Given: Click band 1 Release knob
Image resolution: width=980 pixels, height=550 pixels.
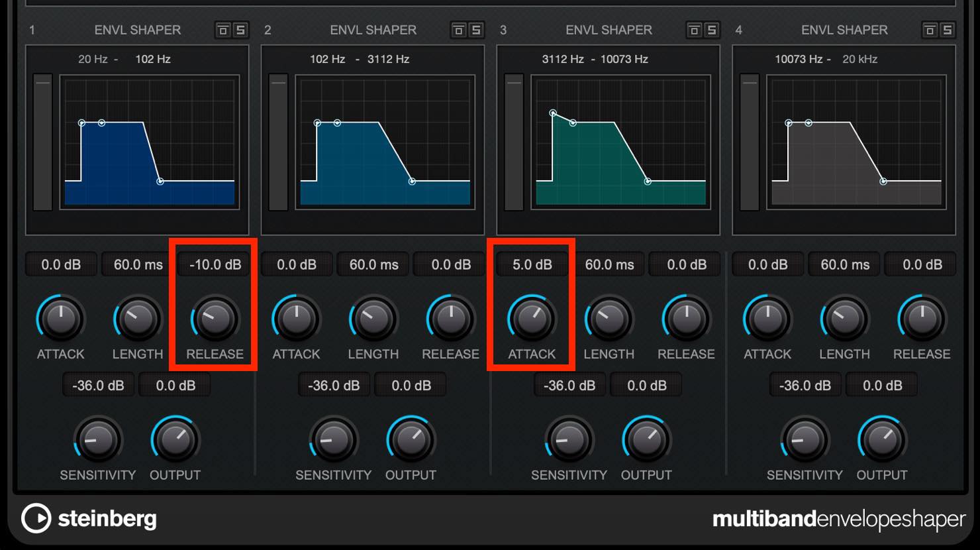Looking at the screenshot, I should [x=215, y=319].
